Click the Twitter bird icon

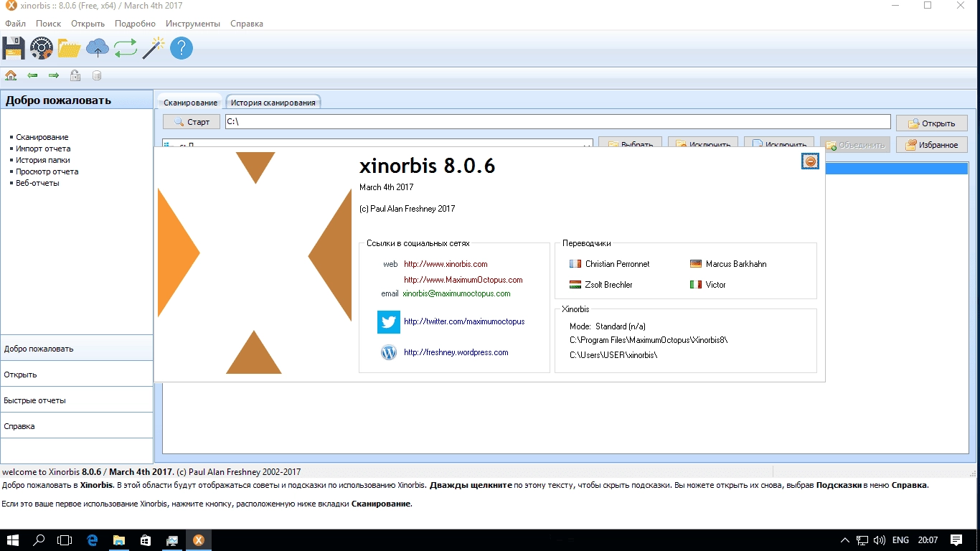click(x=389, y=322)
